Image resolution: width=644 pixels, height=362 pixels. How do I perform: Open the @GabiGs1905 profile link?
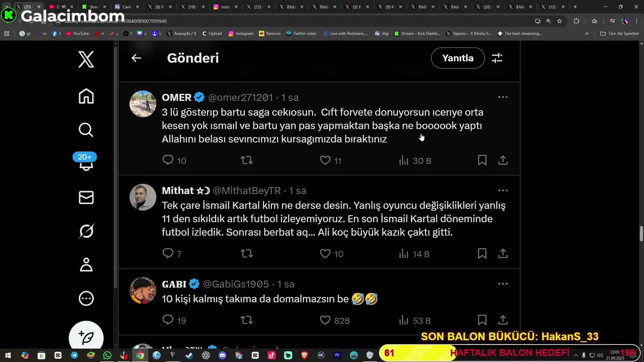tap(236, 284)
